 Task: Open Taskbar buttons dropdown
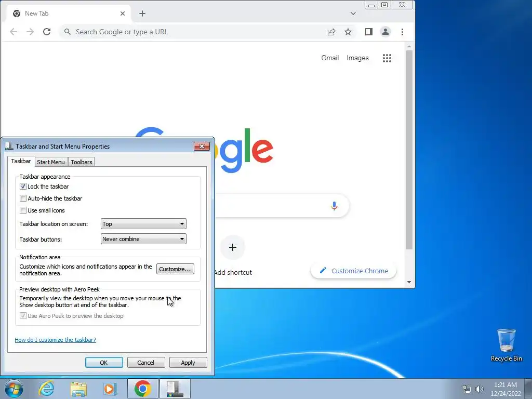pos(143,239)
